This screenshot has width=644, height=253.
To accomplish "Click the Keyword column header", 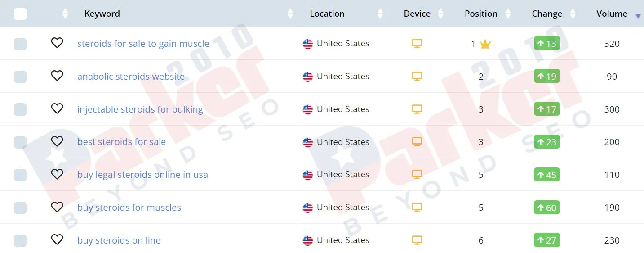I will click(102, 14).
